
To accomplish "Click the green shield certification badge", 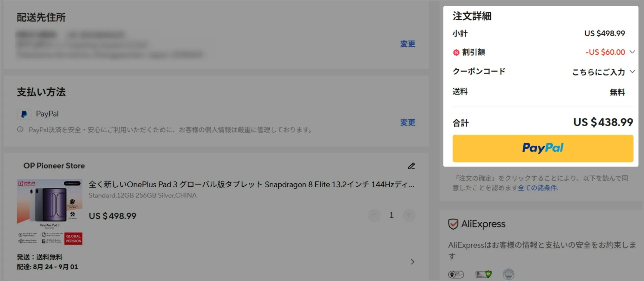I will pos(483,274).
